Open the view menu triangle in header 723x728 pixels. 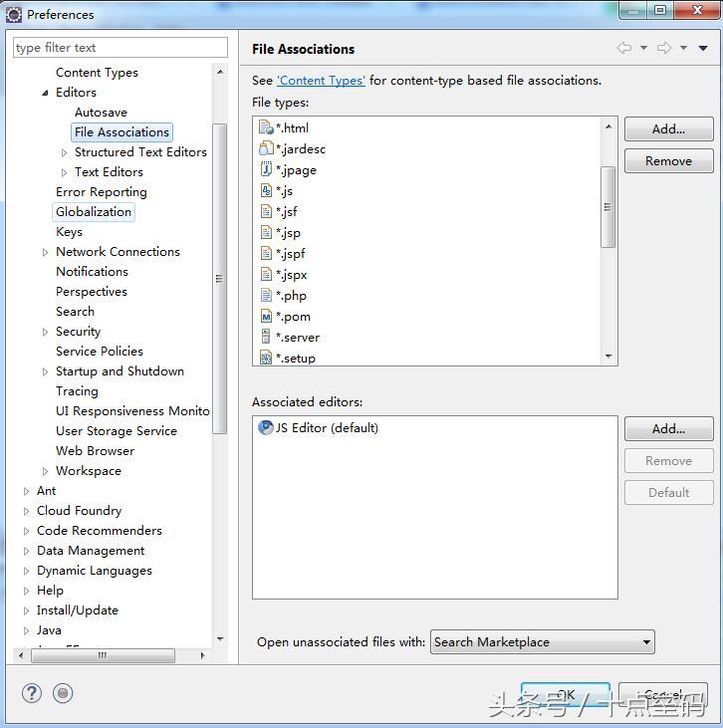(703, 48)
